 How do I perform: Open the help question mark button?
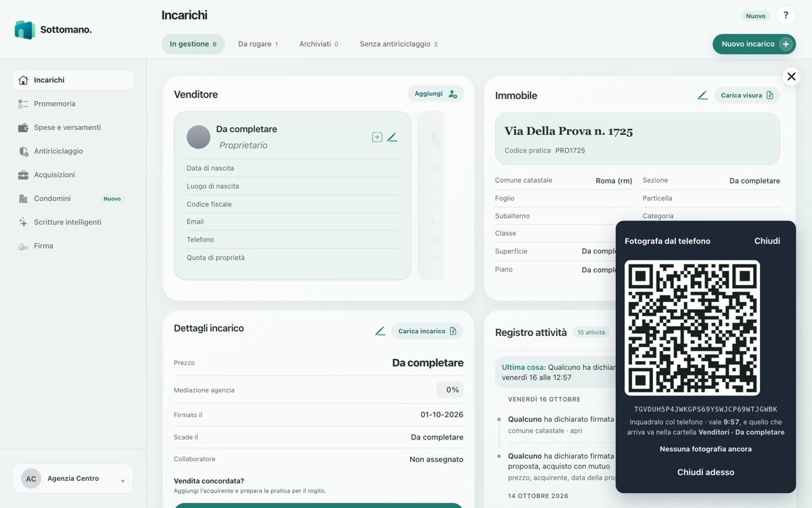point(786,16)
